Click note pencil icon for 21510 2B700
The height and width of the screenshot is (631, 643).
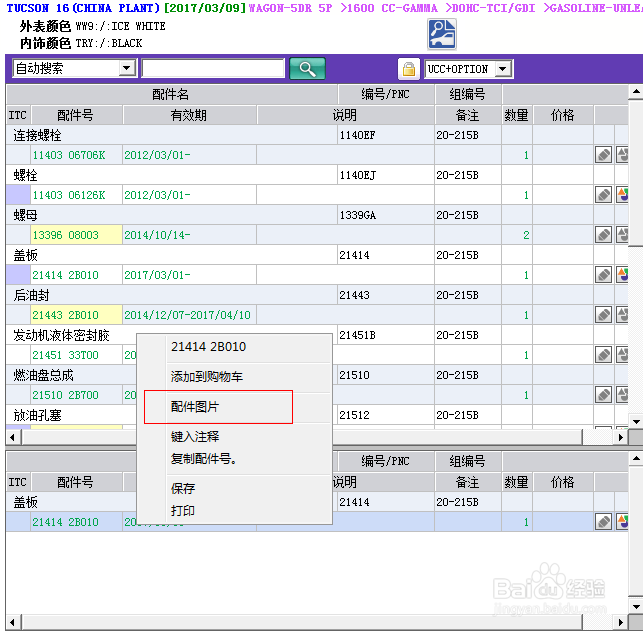coord(603,395)
